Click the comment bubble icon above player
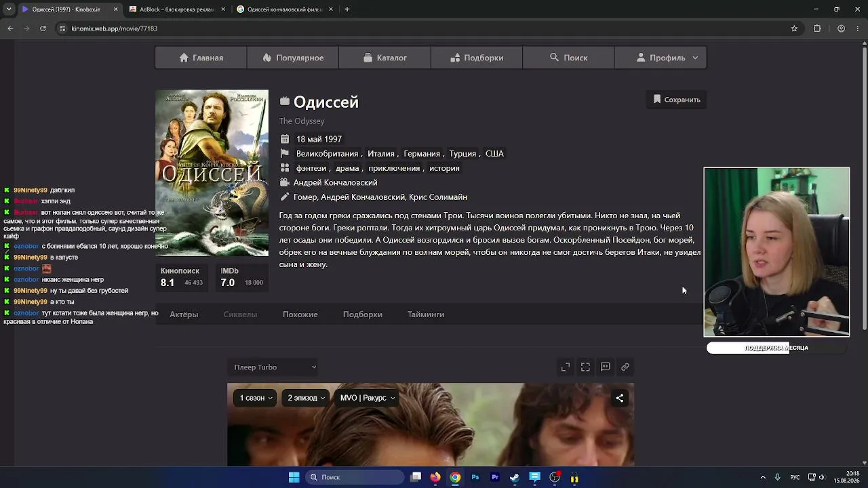868x488 pixels. pyautogui.click(x=606, y=367)
